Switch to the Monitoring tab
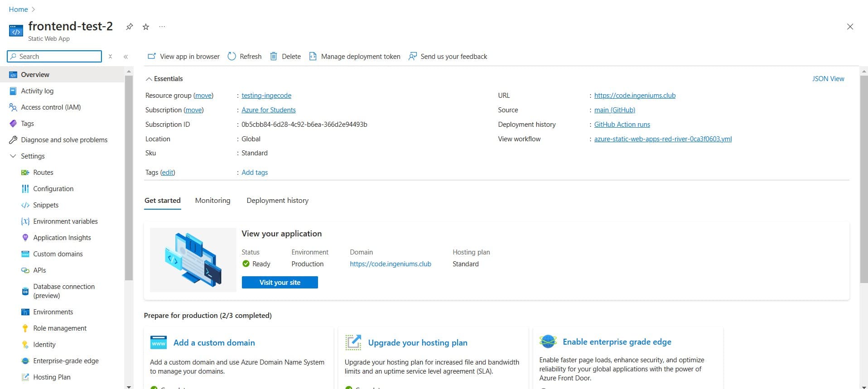Image resolution: width=868 pixels, height=389 pixels. pyautogui.click(x=212, y=201)
